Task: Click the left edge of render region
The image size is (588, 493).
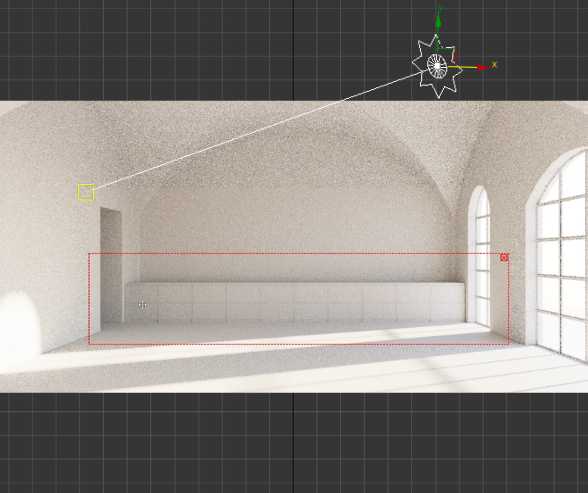Action: pos(89,299)
